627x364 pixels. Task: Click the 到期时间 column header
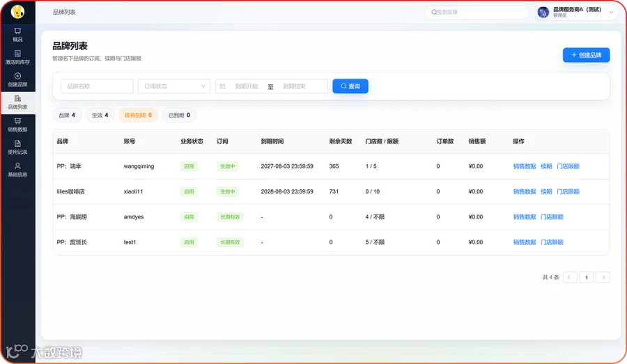pyautogui.click(x=272, y=141)
